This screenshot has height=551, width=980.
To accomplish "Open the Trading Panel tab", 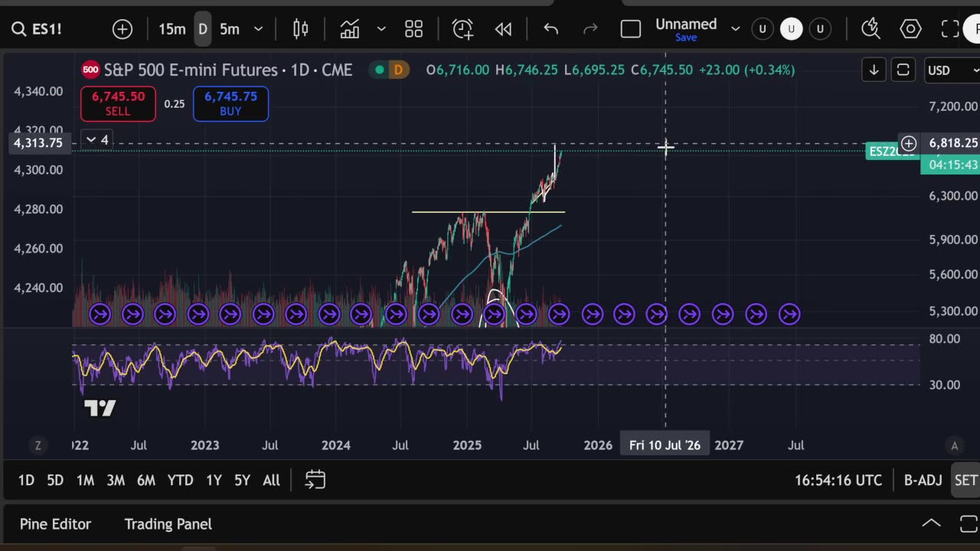I will (168, 524).
